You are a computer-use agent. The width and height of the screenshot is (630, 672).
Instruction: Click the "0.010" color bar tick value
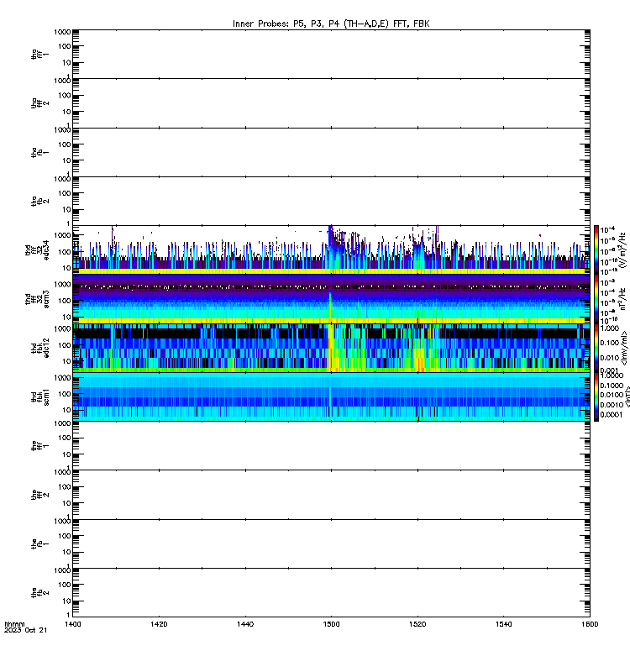point(610,358)
